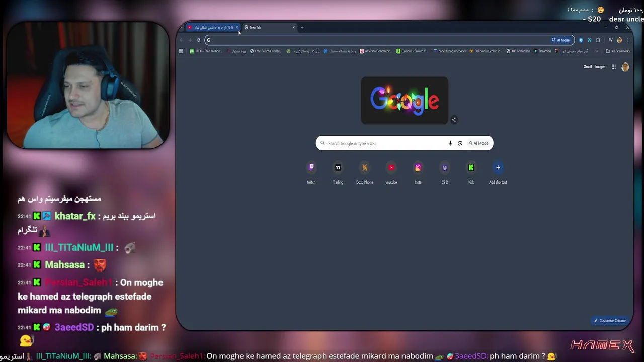Click khatar_fx username in chat

pyautogui.click(x=75, y=216)
